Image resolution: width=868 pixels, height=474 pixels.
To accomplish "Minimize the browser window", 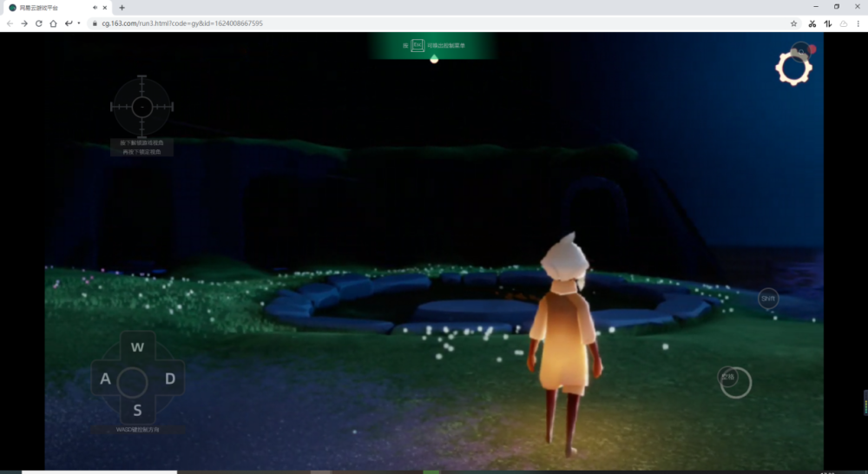I will coord(815,7).
